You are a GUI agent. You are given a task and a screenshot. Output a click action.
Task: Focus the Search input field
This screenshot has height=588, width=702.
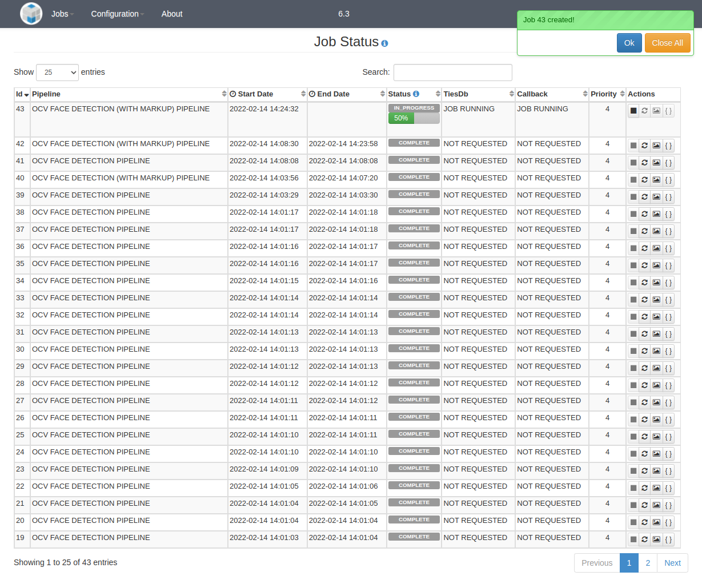point(452,73)
